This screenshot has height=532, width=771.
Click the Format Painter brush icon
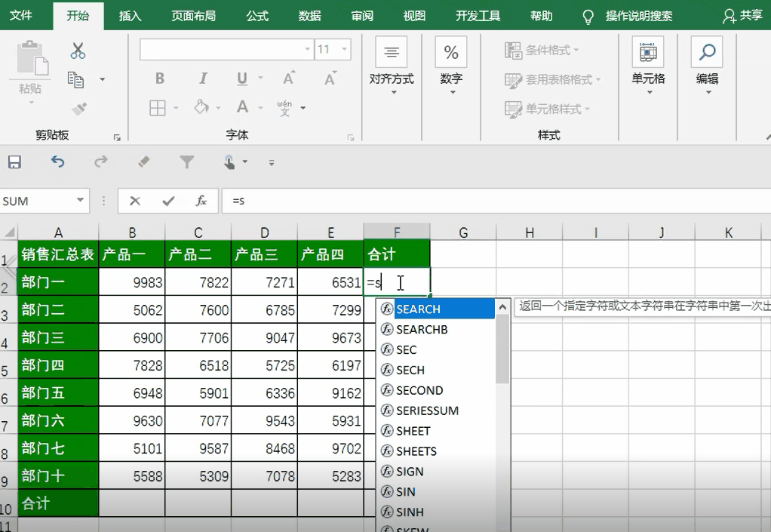[78, 109]
